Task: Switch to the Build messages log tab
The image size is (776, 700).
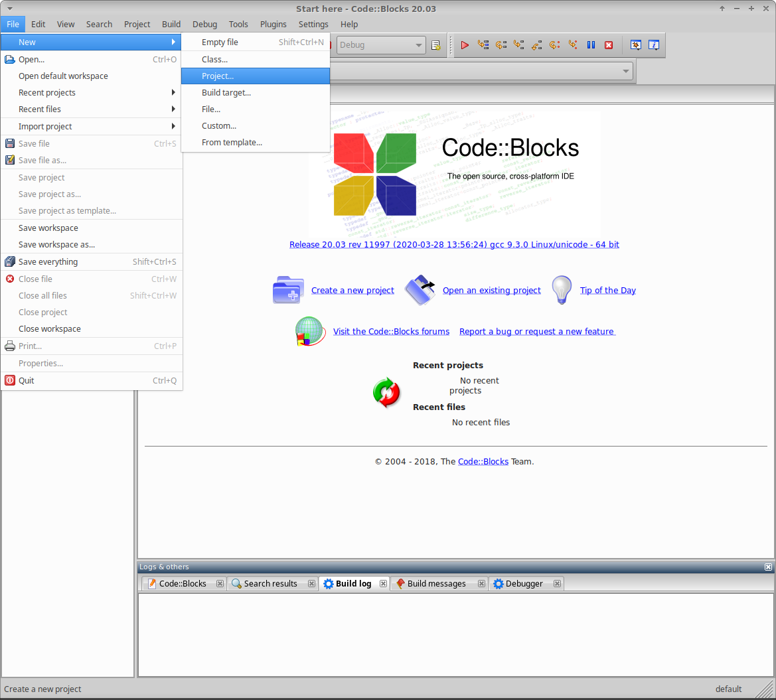Action: [x=438, y=583]
